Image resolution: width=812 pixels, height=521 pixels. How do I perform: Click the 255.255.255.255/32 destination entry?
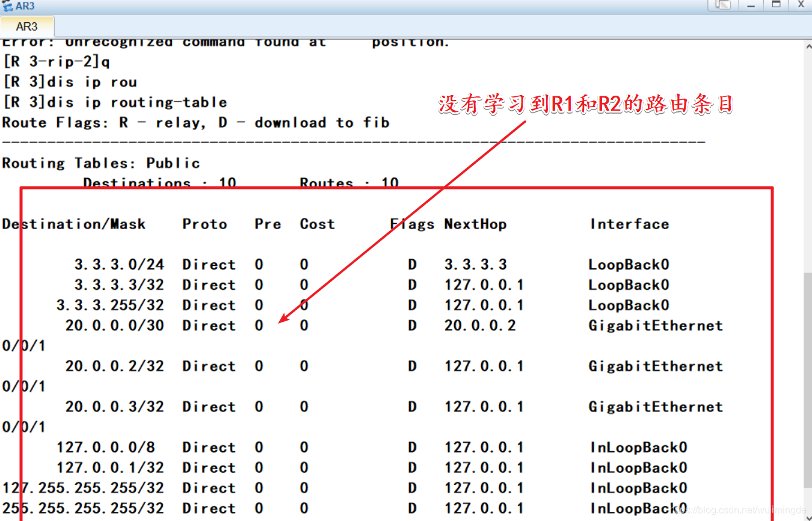click(x=83, y=508)
